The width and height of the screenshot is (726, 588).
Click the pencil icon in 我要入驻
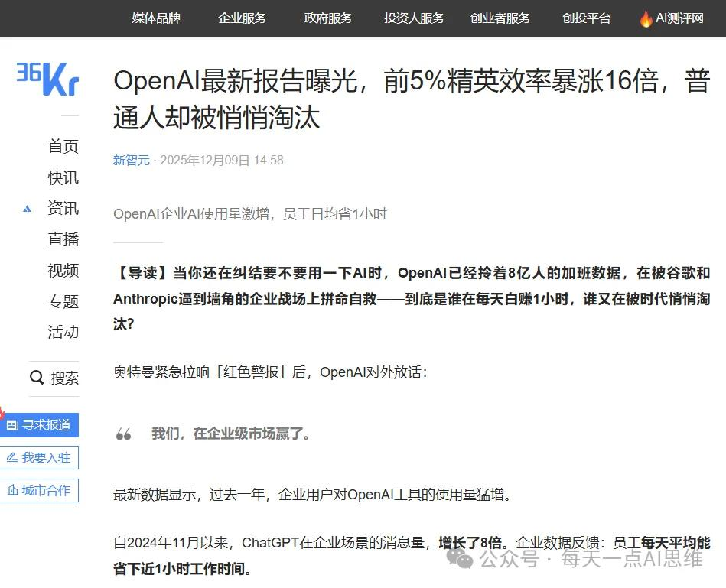[12, 457]
